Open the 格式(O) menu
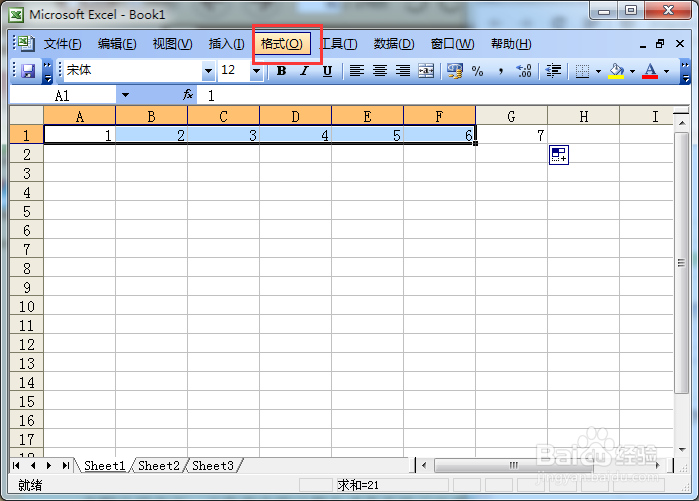 tap(282, 44)
